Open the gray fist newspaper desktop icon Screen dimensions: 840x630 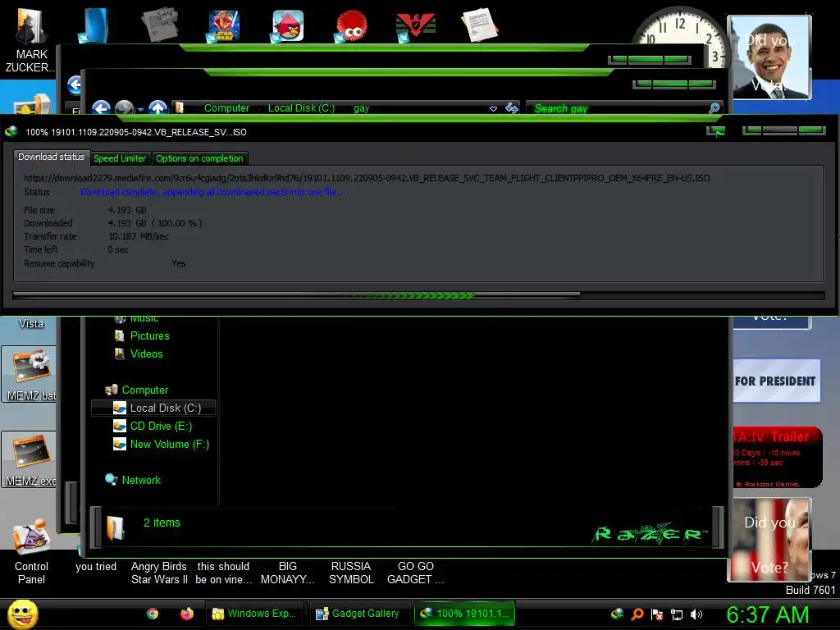click(x=159, y=25)
